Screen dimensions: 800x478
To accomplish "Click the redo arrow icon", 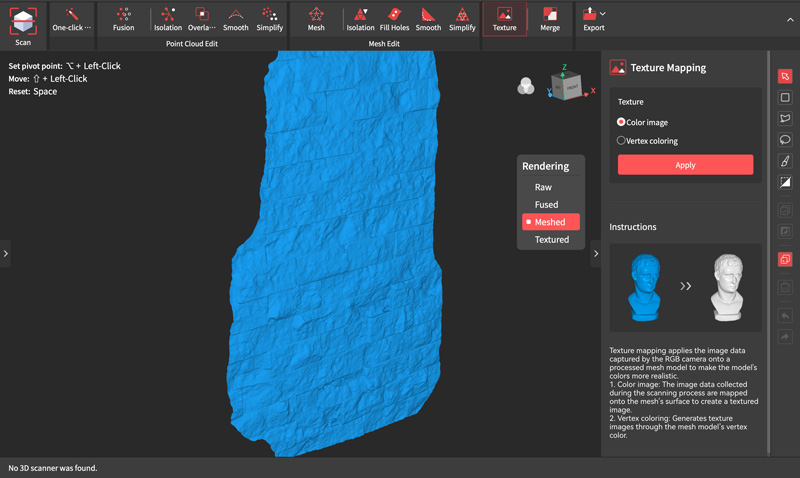I will tap(785, 337).
